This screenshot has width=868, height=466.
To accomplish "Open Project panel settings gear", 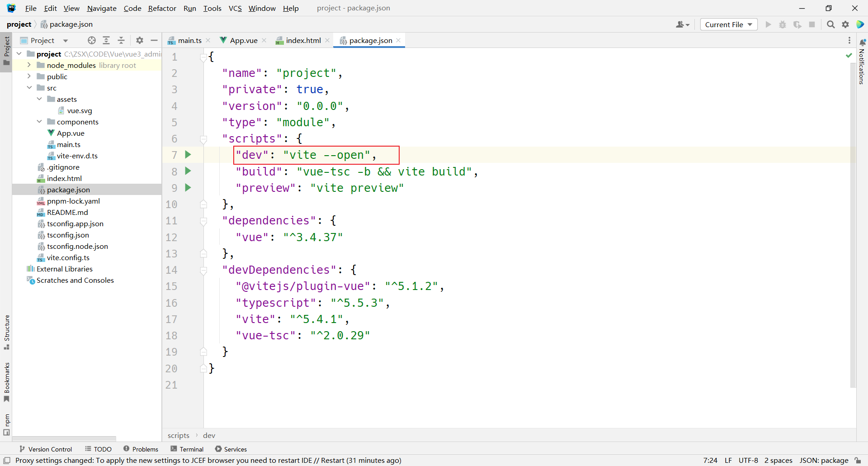I will (140, 40).
